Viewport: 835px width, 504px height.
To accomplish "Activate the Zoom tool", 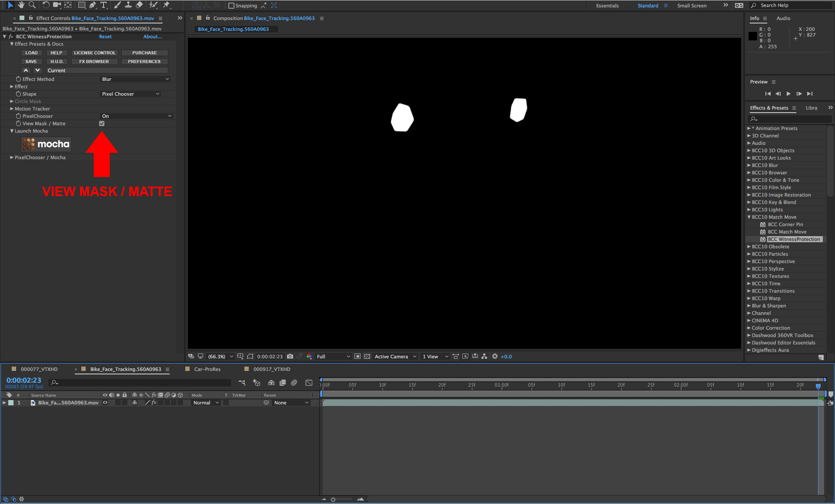I will [32, 5].
